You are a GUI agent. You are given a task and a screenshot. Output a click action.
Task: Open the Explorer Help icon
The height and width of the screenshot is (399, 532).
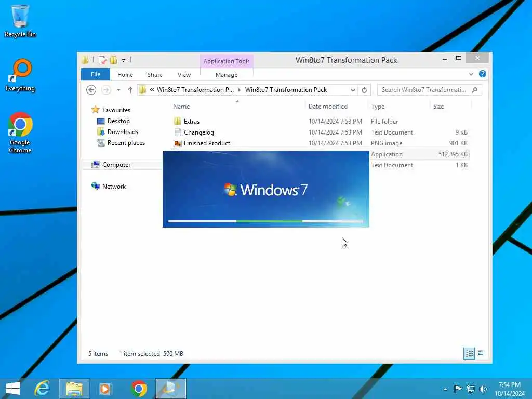483,74
